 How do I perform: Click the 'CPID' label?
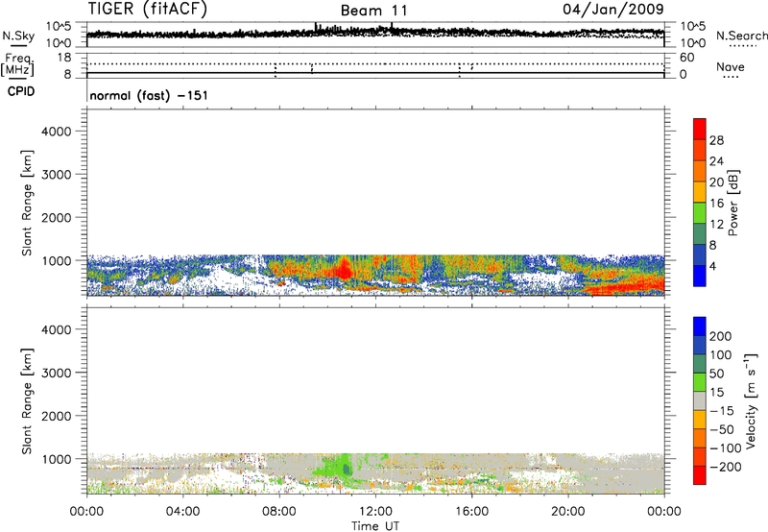[x=21, y=91]
